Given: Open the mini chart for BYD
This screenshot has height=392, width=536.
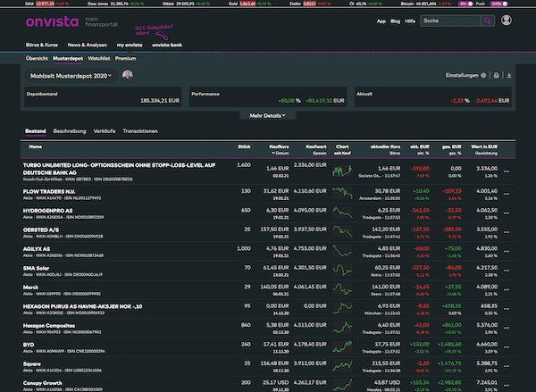Looking at the screenshot, I should pyautogui.click(x=342, y=346).
